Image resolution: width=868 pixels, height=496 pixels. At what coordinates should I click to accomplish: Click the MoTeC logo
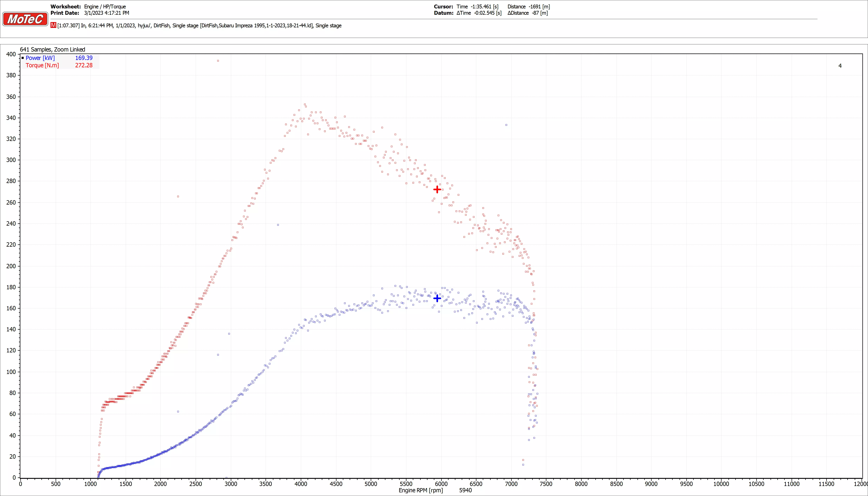click(25, 19)
